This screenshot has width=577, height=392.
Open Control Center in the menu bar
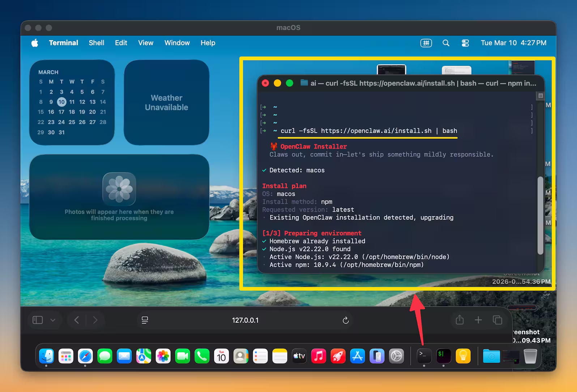pos(465,43)
